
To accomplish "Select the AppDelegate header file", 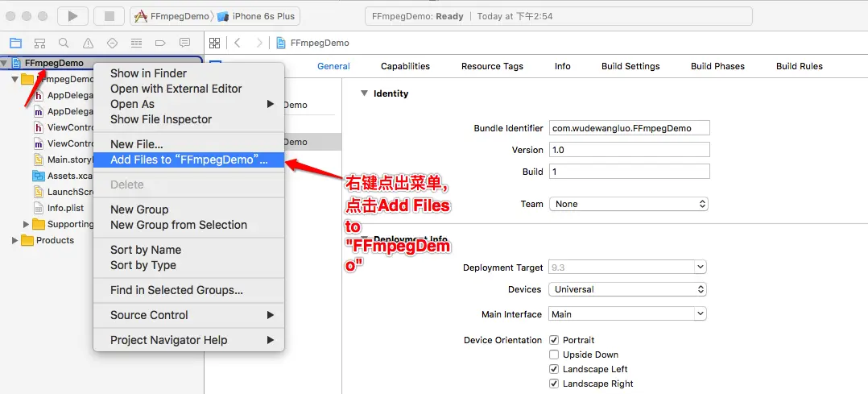I will 63,95.
